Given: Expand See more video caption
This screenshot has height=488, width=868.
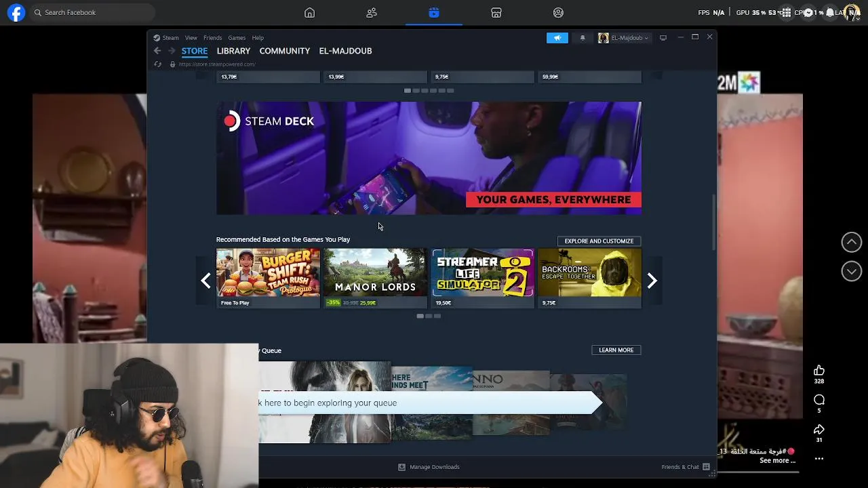Looking at the screenshot, I should [x=777, y=460].
